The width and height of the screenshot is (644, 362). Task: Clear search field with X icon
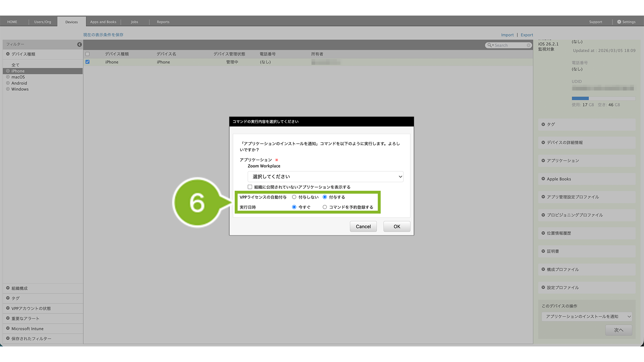(x=528, y=45)
